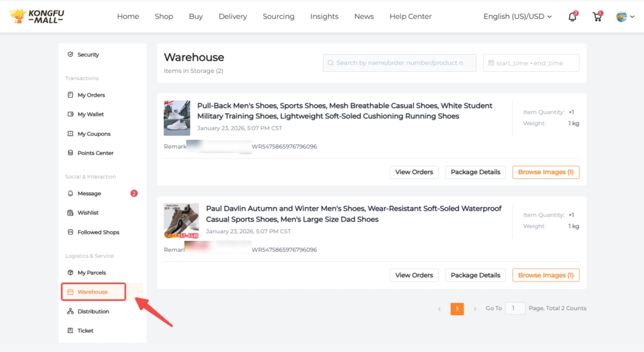This screenshot has width=644, height=352.
Task: Go to Points Center in sidebar
Action: 95,153
